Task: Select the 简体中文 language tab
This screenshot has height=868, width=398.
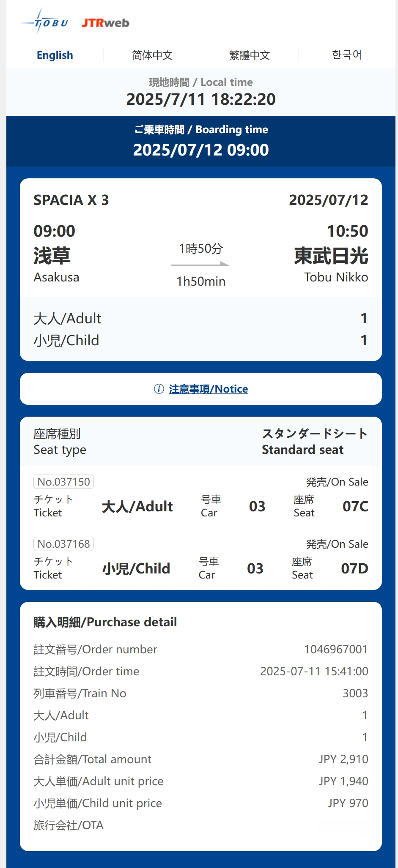Action: point(152,55)
